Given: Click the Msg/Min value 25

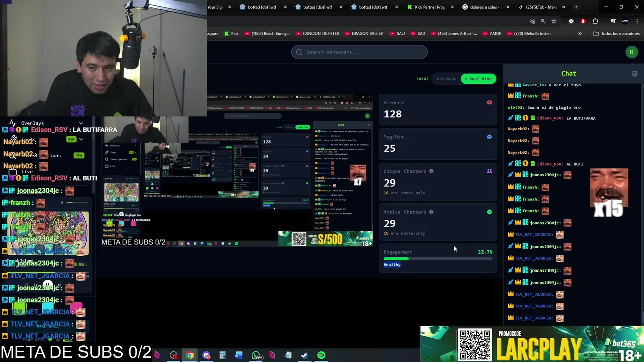Looking at the screenshot, I should pyautogui.click(x=389, y=148).
